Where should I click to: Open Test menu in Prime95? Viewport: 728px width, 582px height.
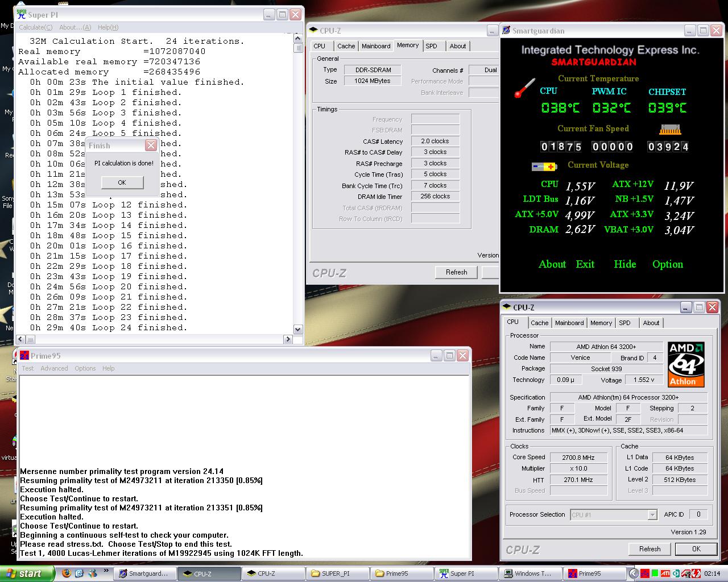28,368
